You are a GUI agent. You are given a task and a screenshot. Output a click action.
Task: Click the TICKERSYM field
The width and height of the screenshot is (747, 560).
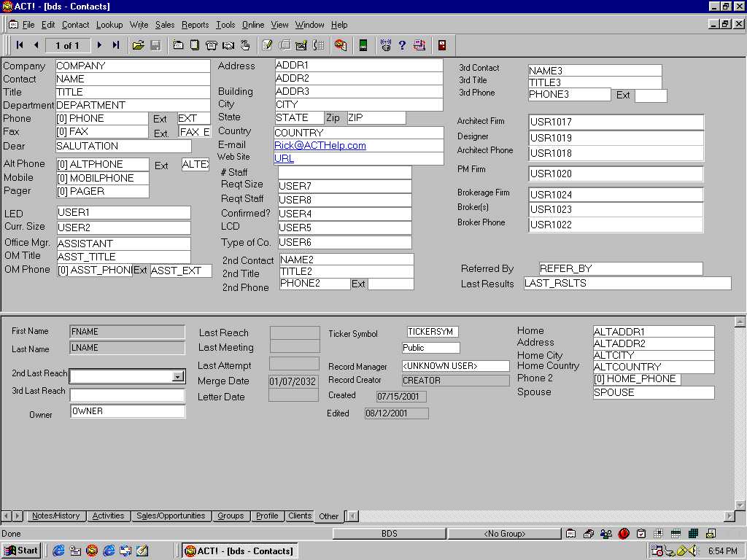433,332
